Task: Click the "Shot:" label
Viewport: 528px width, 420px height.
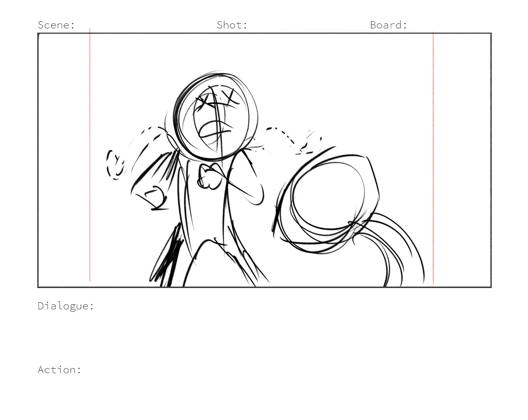Action: [232, 25]
